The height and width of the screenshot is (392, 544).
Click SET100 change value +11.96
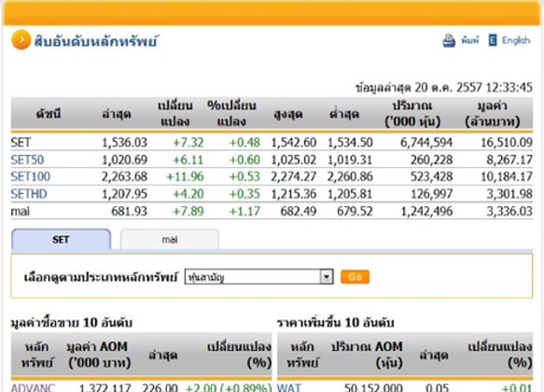186,176
